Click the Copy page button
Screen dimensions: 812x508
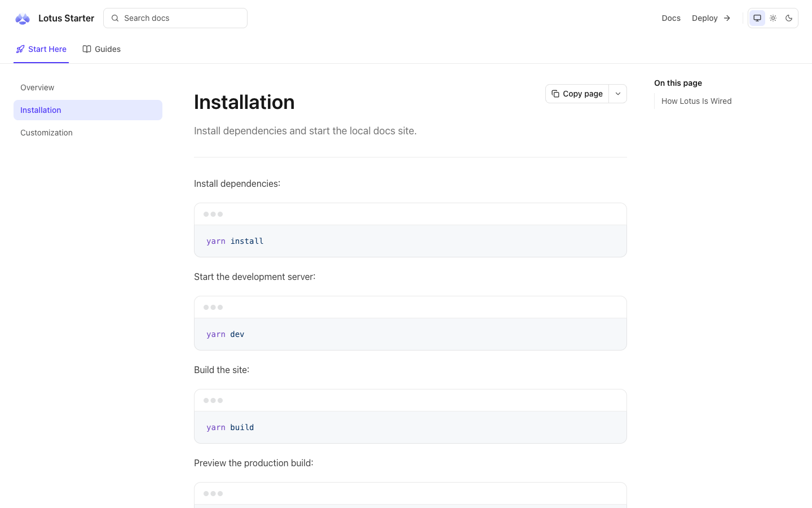(x=577, y=94)
